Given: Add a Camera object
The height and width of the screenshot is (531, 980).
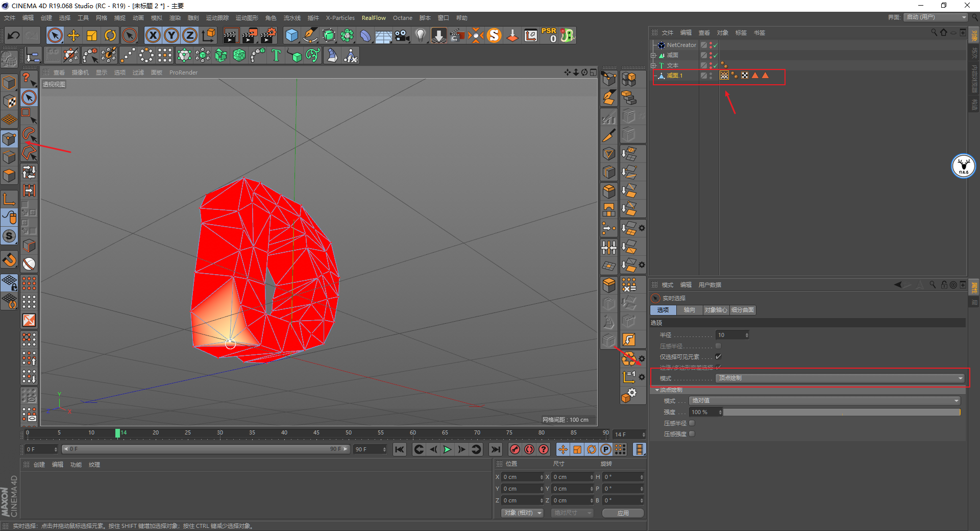Looking at the screenshot, I should 402,35.
